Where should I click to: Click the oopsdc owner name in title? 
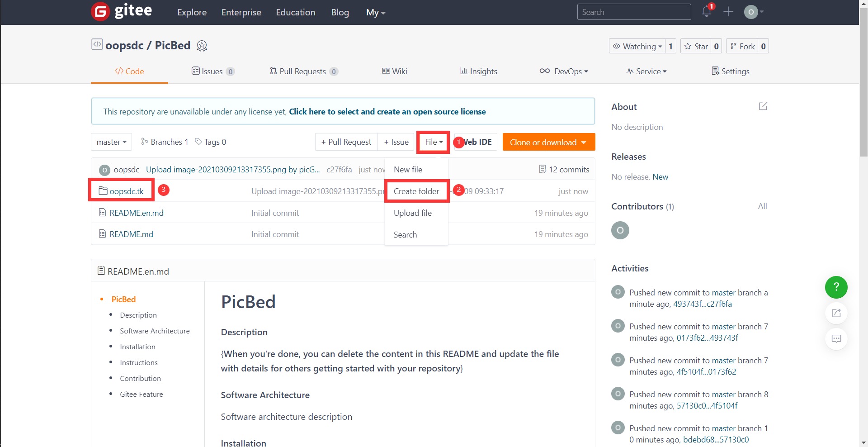coord(124,45)
